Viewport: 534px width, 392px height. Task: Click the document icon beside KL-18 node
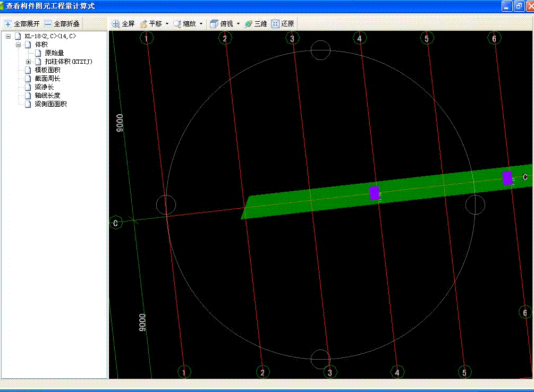pyautogui.click(x=18, y=36)
